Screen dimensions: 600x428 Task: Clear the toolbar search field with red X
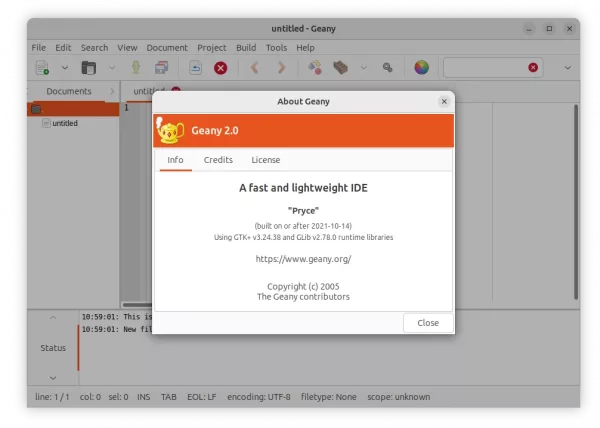[533, 68]
